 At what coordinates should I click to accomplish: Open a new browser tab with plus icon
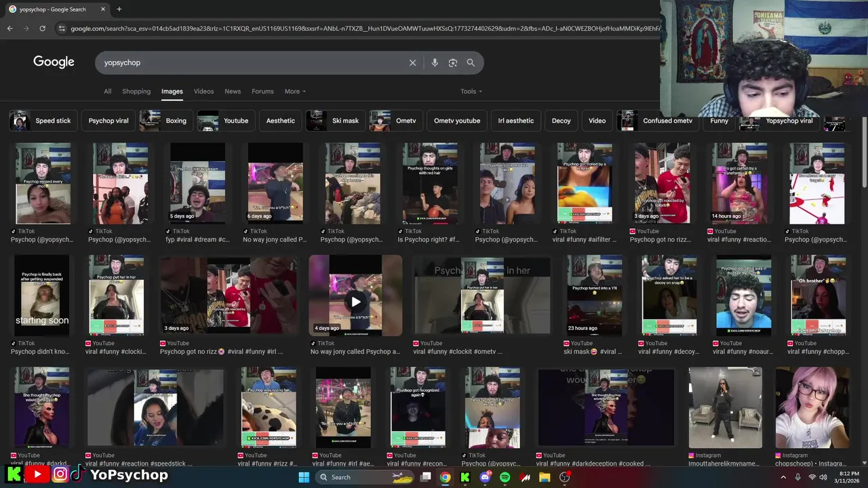tap(119, 9)
